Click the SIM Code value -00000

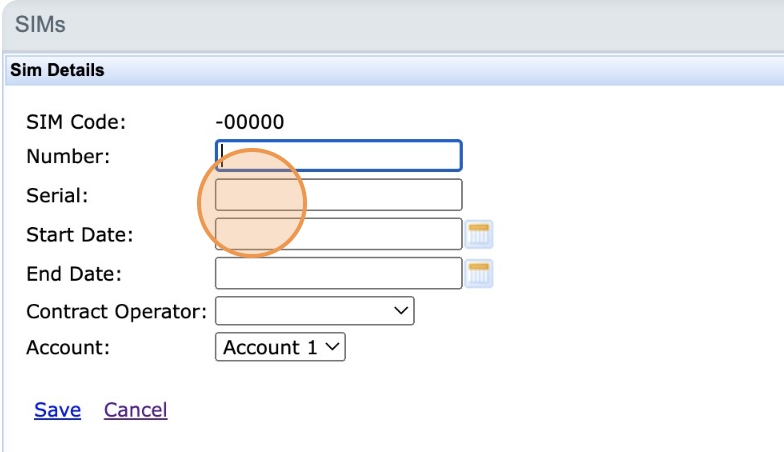pos(250,122)
